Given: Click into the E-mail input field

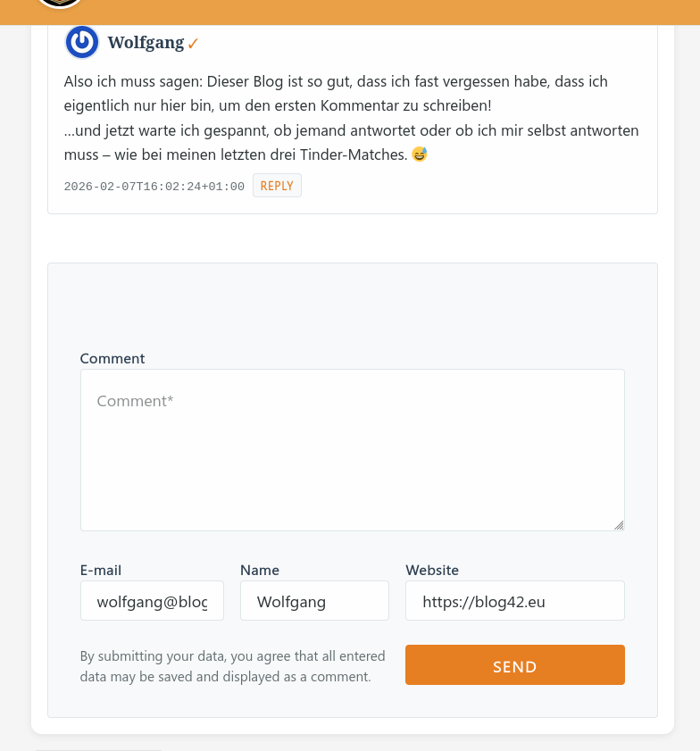Looking at the screenshot, I should 152,601.
